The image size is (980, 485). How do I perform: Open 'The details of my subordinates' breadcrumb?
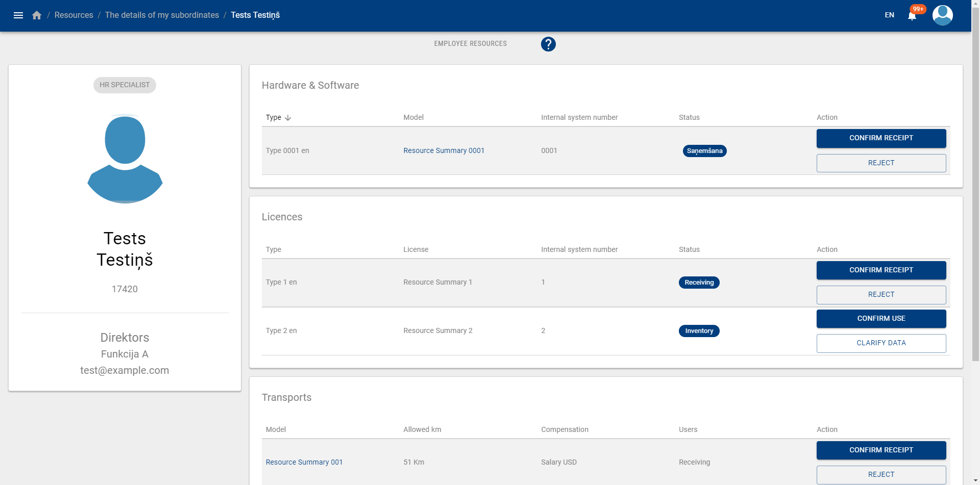162,15
